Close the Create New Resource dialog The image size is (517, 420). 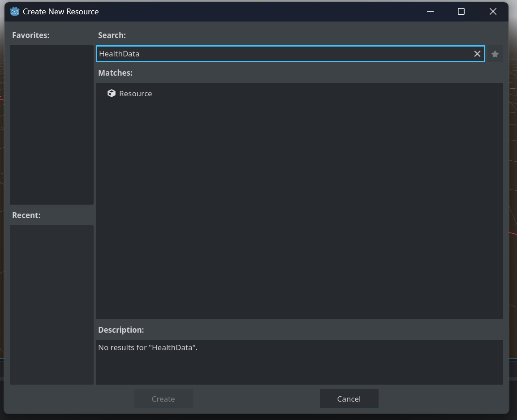493,12
